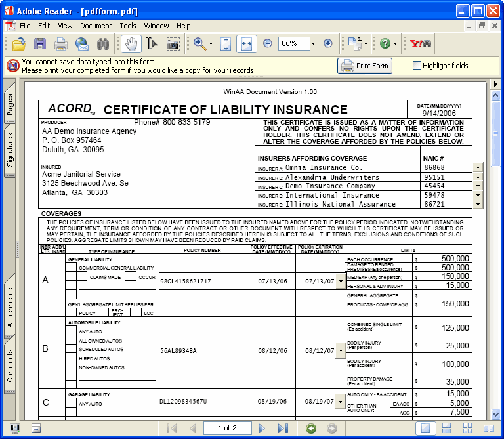Click the Save floppy disk icon
This screenshot has height=439, width=504.
[x=40, y=44]
